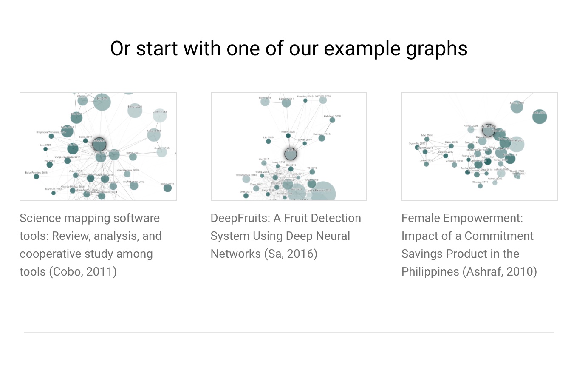Select the Werring, 2011 node

(480, 186)
